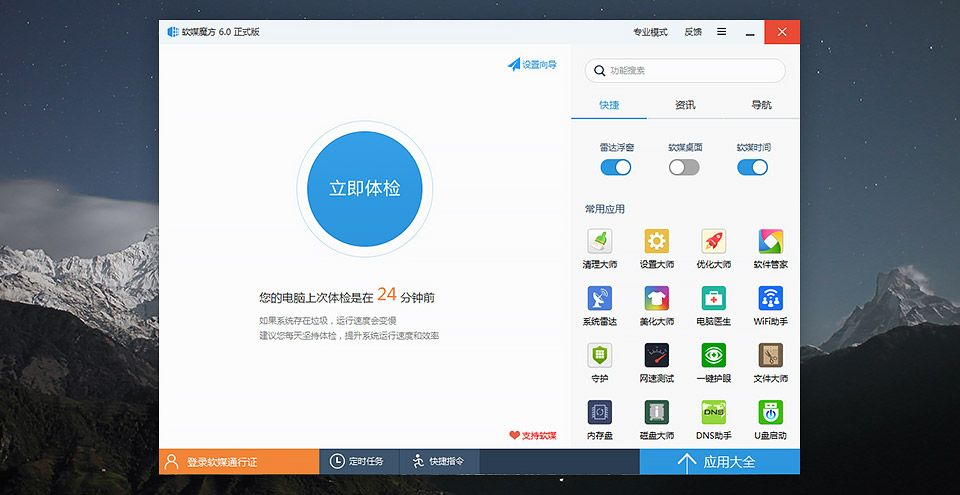The image size is (960, 495).
Task: Switch to the 导航 tab
Action: point(761,105)
